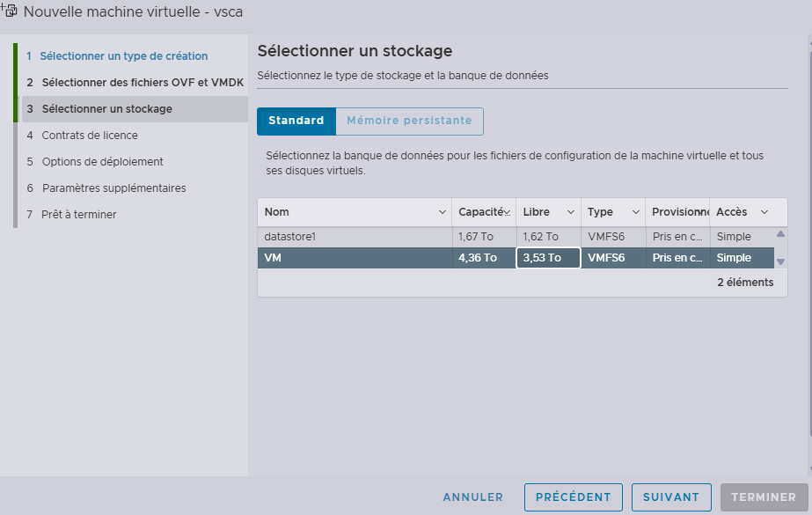
Task: Select step 6 Paramètres supplémentaires
Action: 114,188
